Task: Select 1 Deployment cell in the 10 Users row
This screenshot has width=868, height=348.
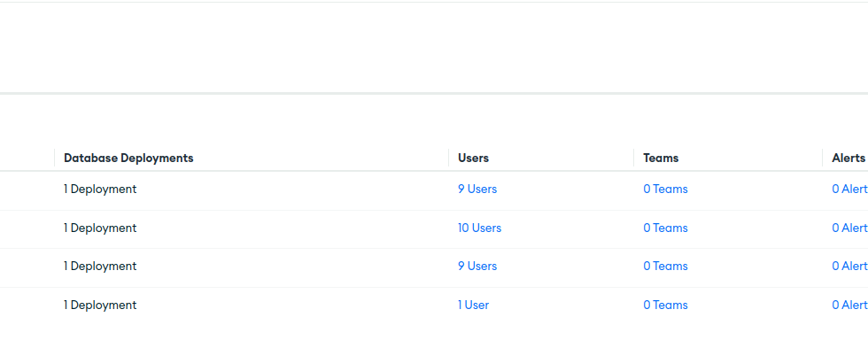Action: 99,228
